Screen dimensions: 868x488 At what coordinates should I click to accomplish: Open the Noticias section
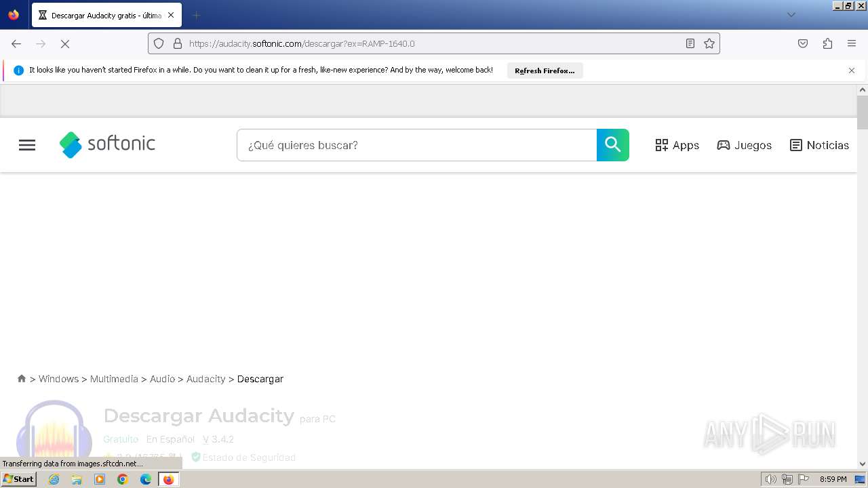click(x=819, y=145)
